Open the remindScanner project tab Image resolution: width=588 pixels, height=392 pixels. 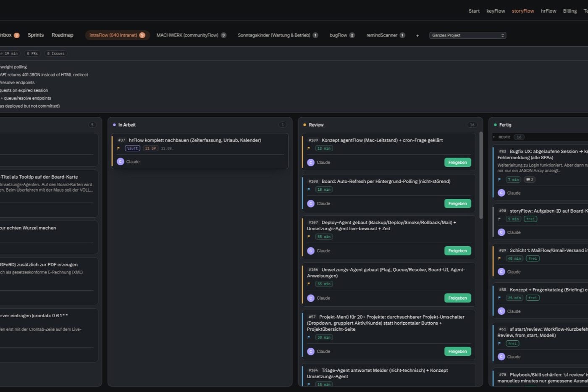(x=386, y=35)
